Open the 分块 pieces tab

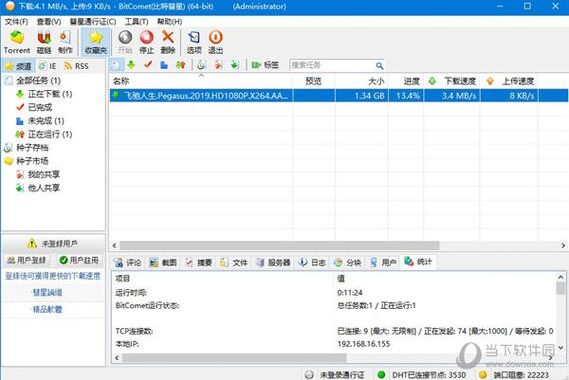(x=348, y=262)
